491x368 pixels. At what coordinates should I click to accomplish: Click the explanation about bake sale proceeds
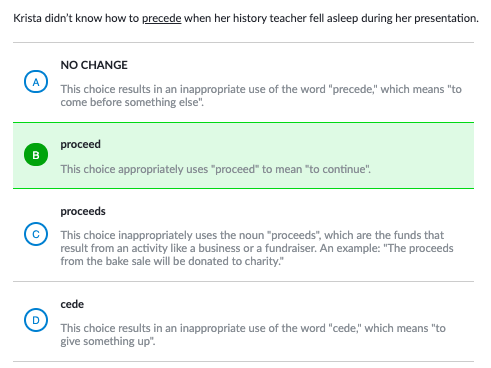[x=257, y=248]
